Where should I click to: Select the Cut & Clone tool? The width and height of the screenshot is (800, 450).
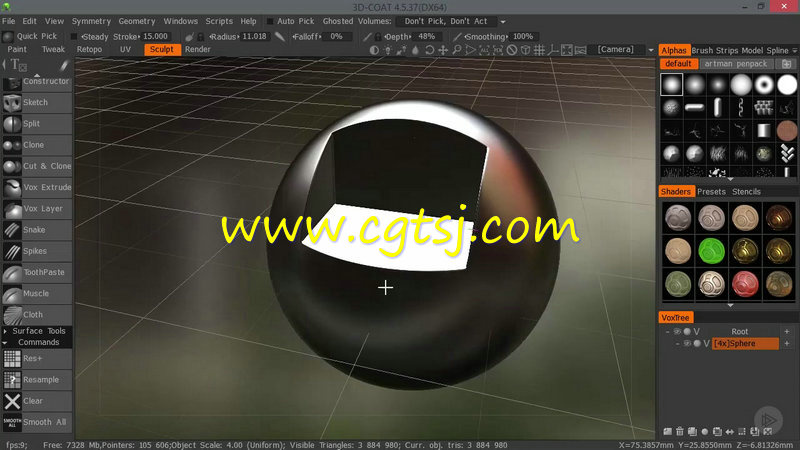click(37, 166)
